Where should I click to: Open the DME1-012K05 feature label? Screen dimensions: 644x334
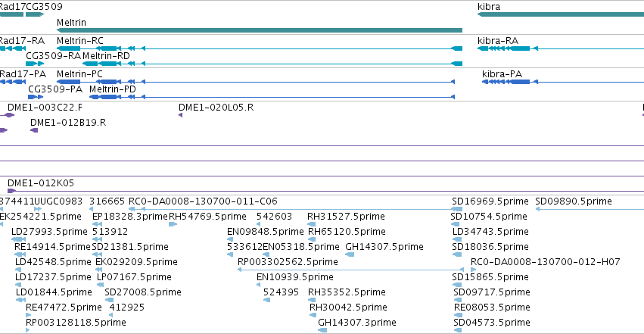(x=41, y=183)
